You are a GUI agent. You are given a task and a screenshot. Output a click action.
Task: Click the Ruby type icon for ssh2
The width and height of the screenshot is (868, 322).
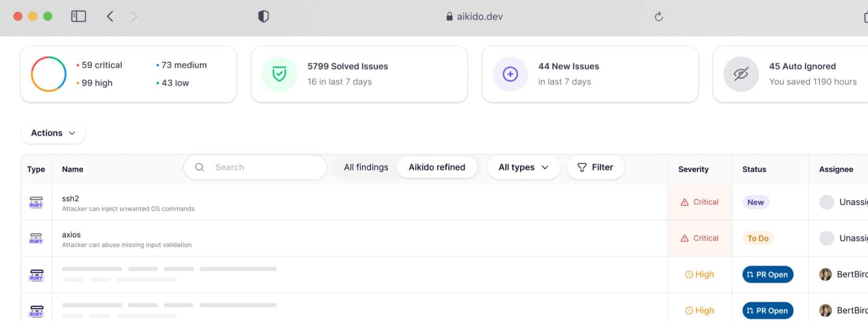(x=36, y=202)
